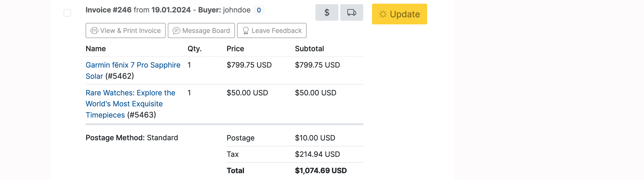Click the Postage Method: Standard label

click(x=131, y=138)
